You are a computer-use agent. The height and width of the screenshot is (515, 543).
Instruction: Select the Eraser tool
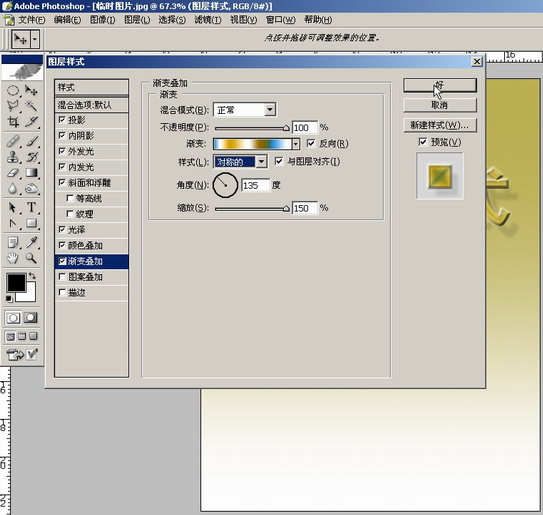coord(13,172)
